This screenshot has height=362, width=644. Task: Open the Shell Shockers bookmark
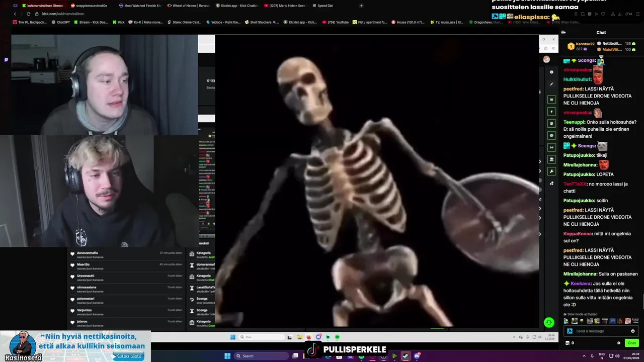[262, 22]
